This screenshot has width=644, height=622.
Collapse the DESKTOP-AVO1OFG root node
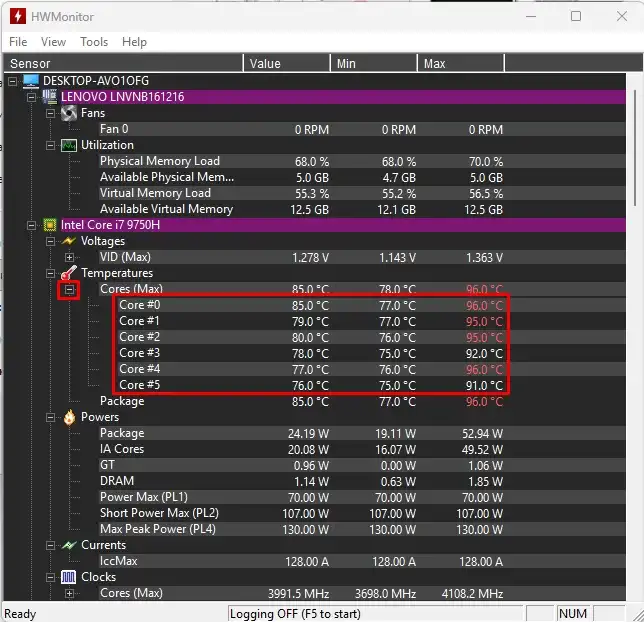point(13,81)
